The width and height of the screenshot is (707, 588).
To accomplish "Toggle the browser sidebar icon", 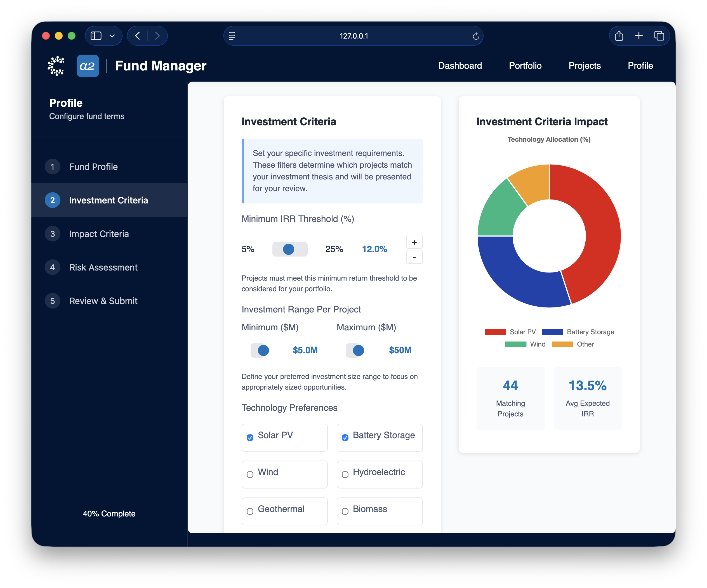I will (x=96, y=36).
